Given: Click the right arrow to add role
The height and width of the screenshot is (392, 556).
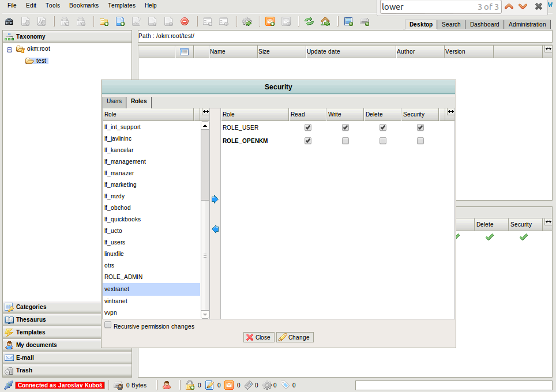Looking at the screenshot, I should click(x=215, y=199).
